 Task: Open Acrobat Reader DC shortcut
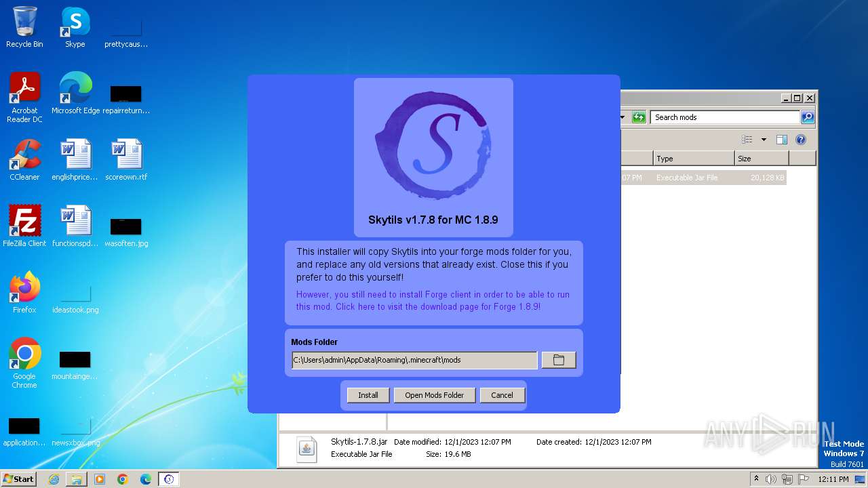click(24, 98)
